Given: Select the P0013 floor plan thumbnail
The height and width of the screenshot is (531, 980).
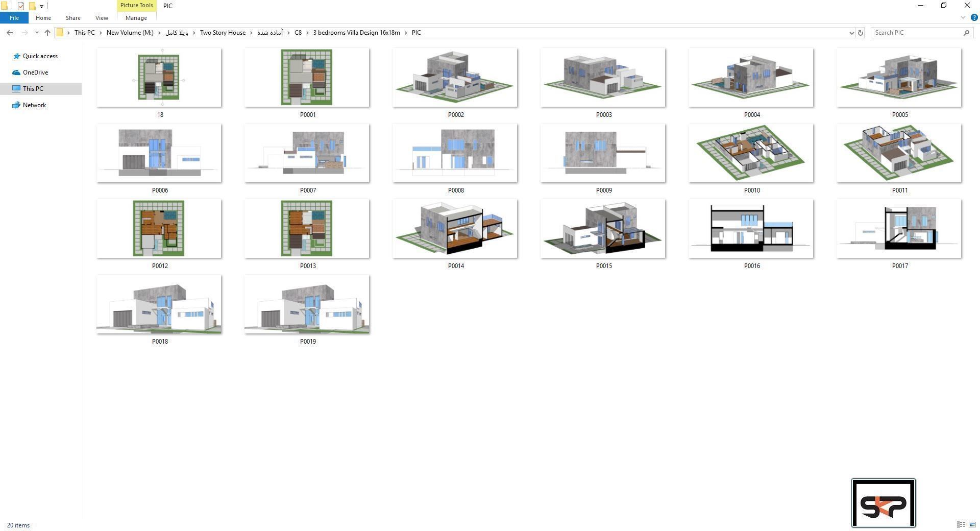Looking at the screenshot, I should point(307,229).
